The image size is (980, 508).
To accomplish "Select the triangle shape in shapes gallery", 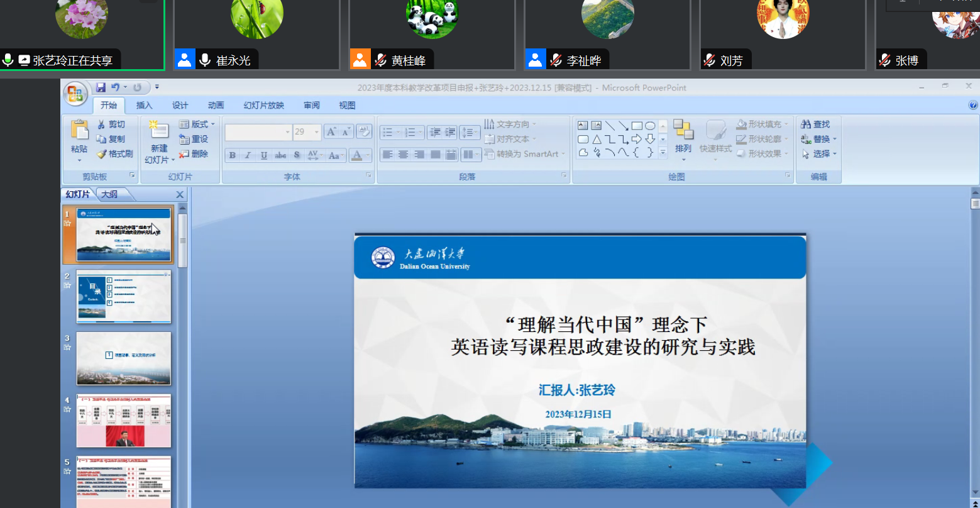I will (x=597, y=139).
